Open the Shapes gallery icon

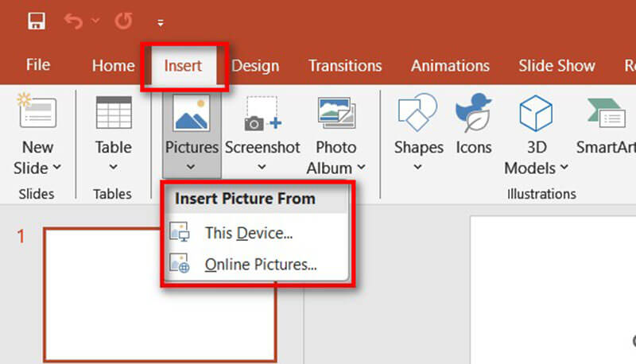point(418,114)
